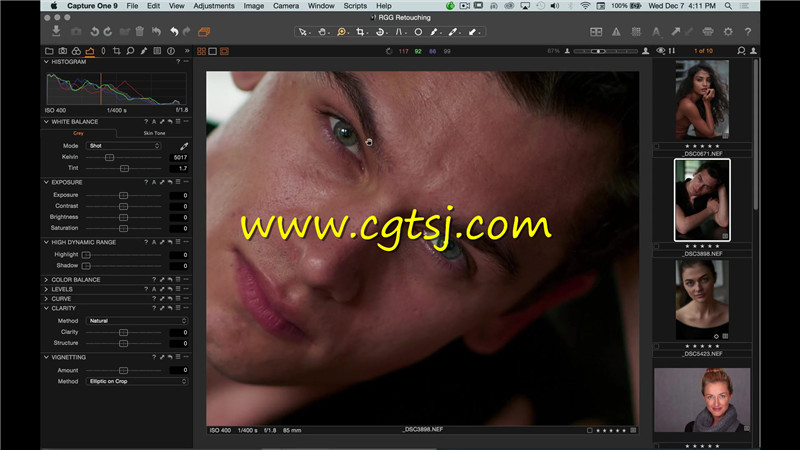Open the Exposure panel help question mark

point(146,182)
